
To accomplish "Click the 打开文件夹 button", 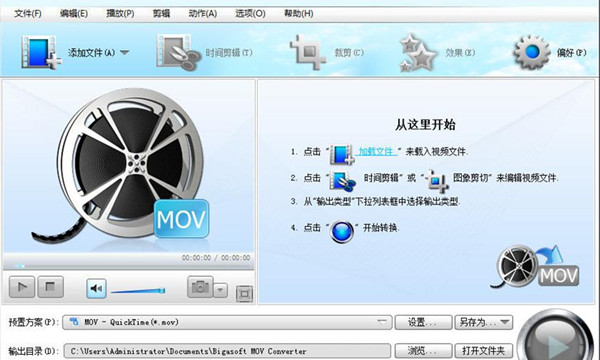I will point(484,351).
